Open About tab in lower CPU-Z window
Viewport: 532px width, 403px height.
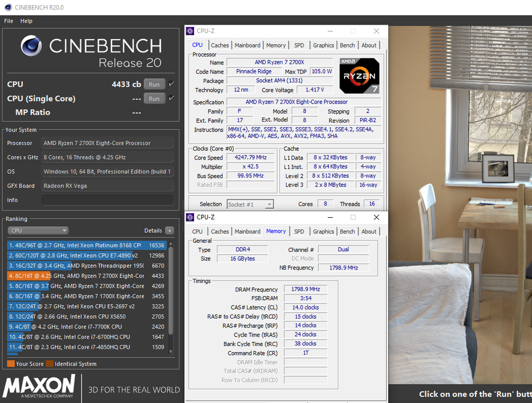tap(369, 231)
